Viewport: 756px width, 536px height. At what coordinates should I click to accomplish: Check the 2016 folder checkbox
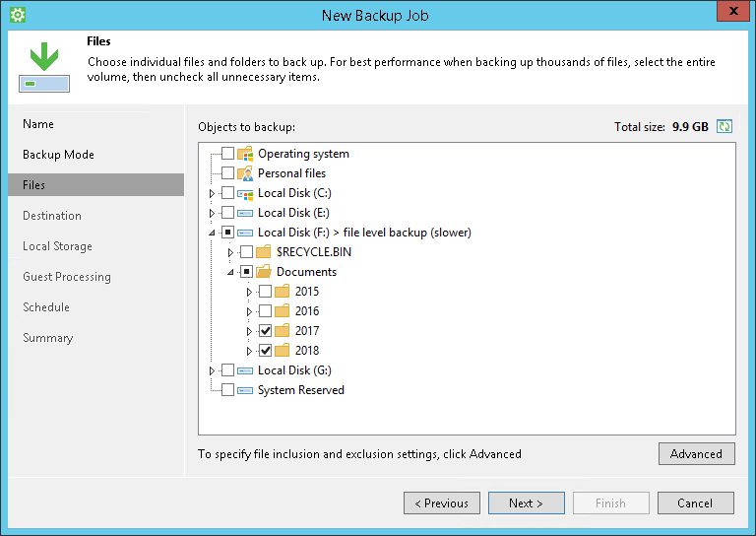tap(265, 311)
